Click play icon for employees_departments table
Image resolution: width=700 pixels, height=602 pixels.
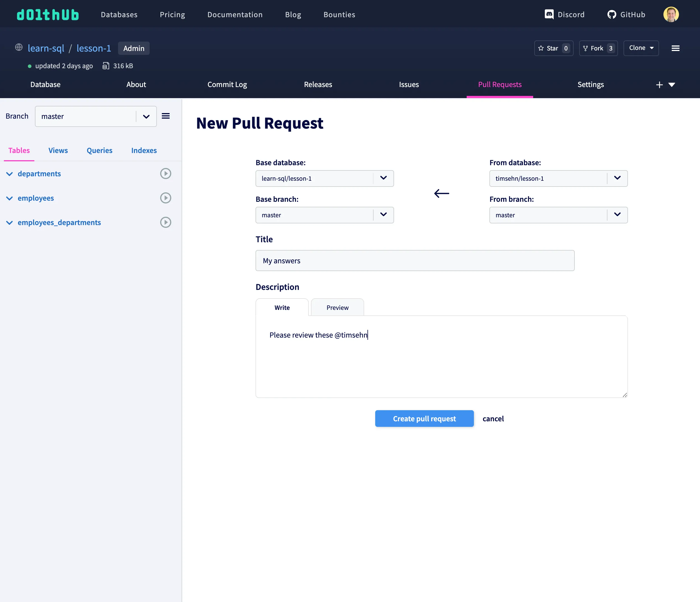[x=165, y=222]
